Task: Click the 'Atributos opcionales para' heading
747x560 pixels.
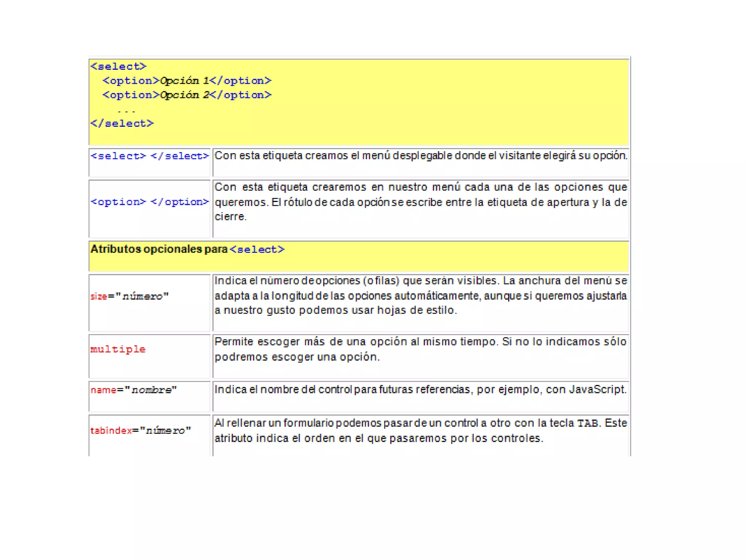Action: [159, 249]
